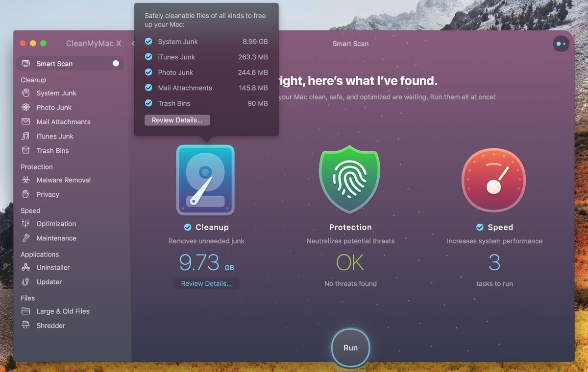Open Uninstaller module label
This screenshot has width=588, height=372.
click(53, 267)
